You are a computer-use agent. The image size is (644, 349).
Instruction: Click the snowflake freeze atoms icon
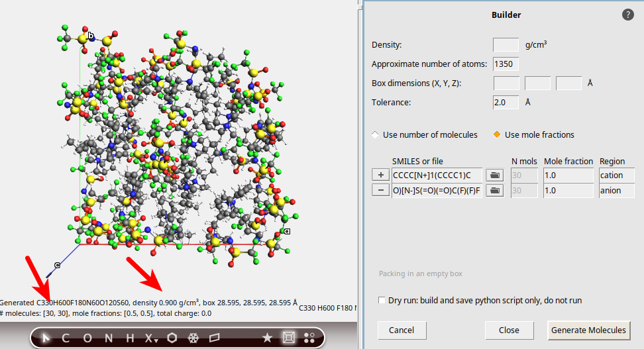[x=193, y=338]
